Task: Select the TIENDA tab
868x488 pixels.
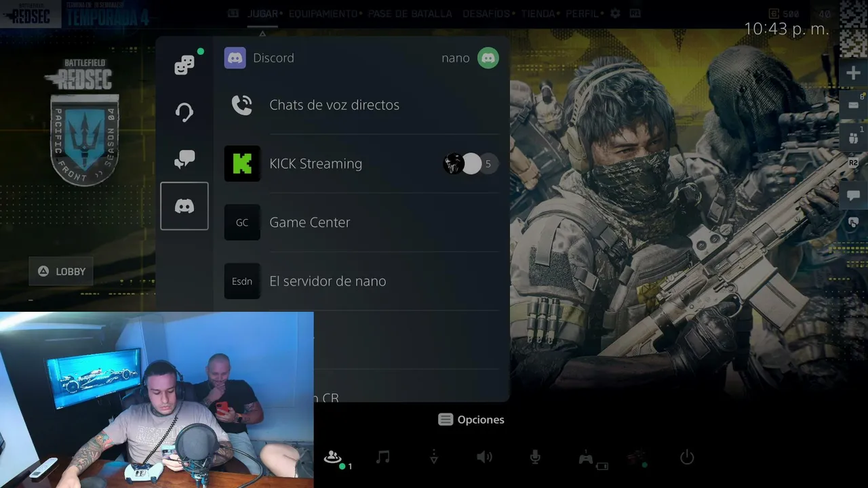Action: coord(538,14)
